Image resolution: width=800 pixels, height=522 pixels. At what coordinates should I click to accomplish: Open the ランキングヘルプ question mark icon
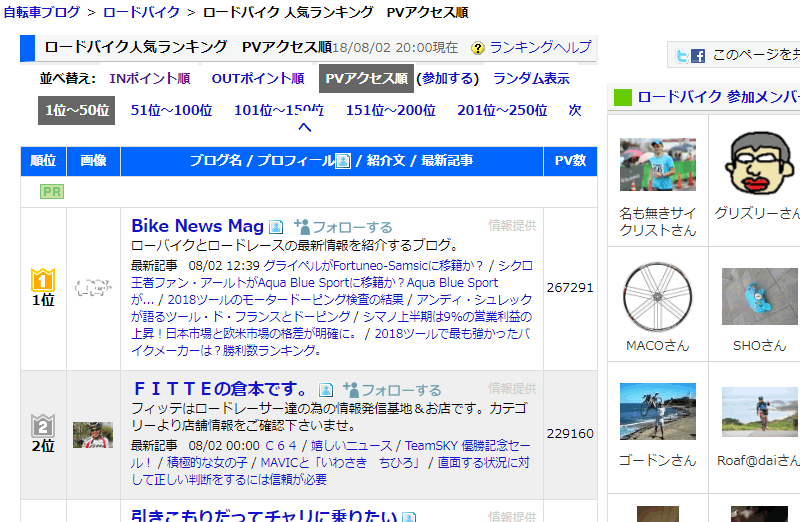click(478, 48)
